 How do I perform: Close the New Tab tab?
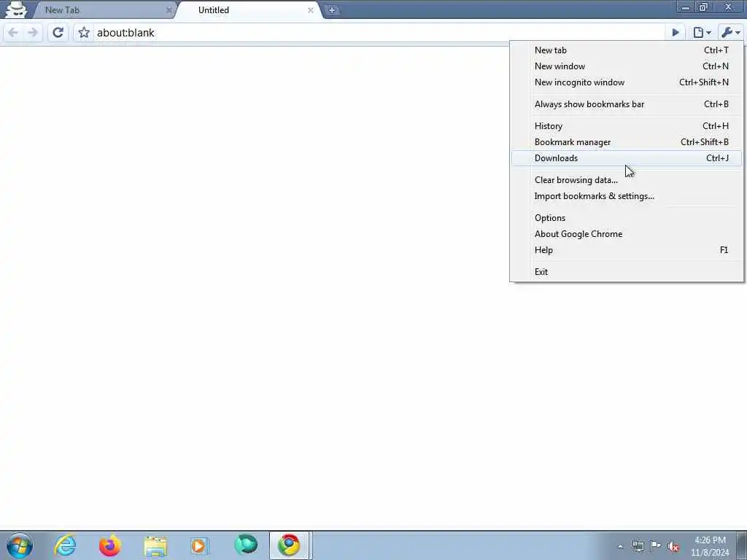(x=169, y=10)
